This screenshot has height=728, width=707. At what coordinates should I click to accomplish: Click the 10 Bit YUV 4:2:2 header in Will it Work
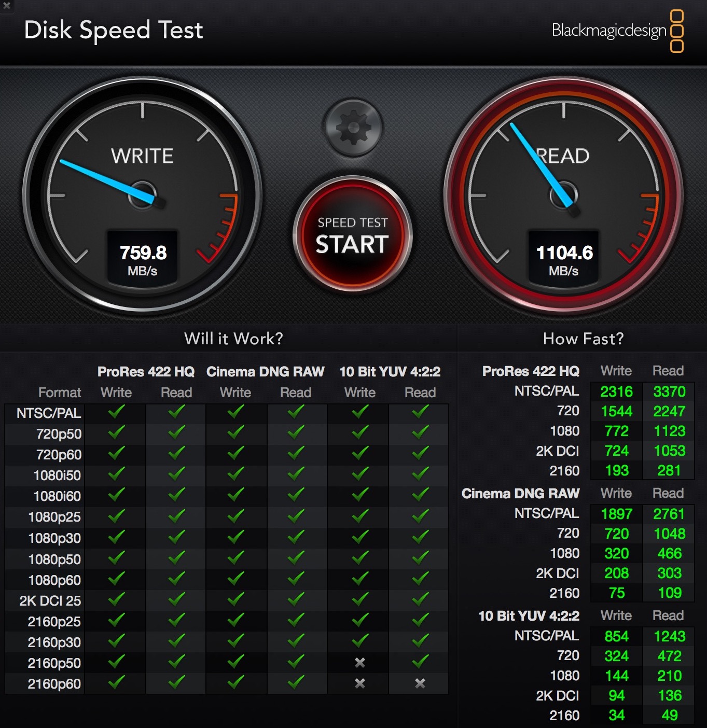[x=390, y=372]
